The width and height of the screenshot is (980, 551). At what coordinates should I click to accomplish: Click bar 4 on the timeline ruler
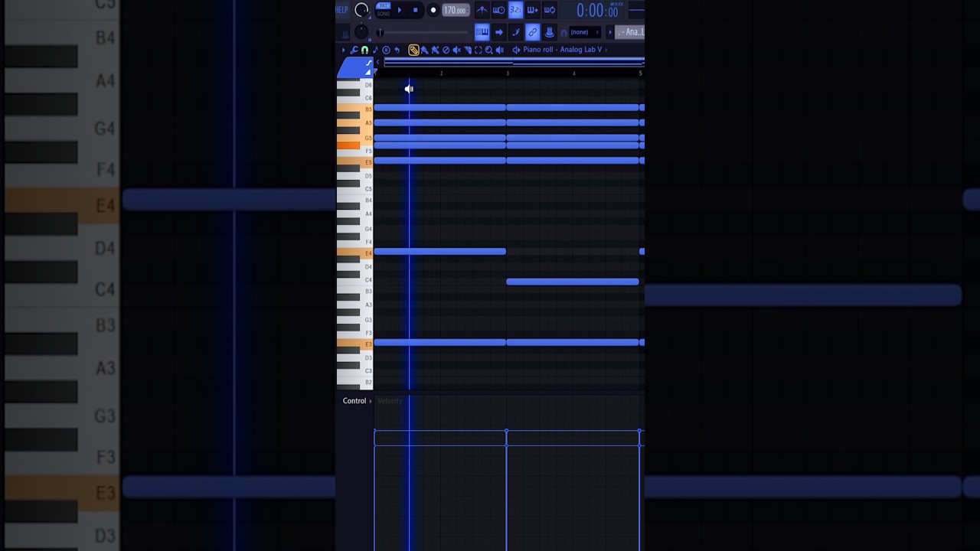pos(573,73)
